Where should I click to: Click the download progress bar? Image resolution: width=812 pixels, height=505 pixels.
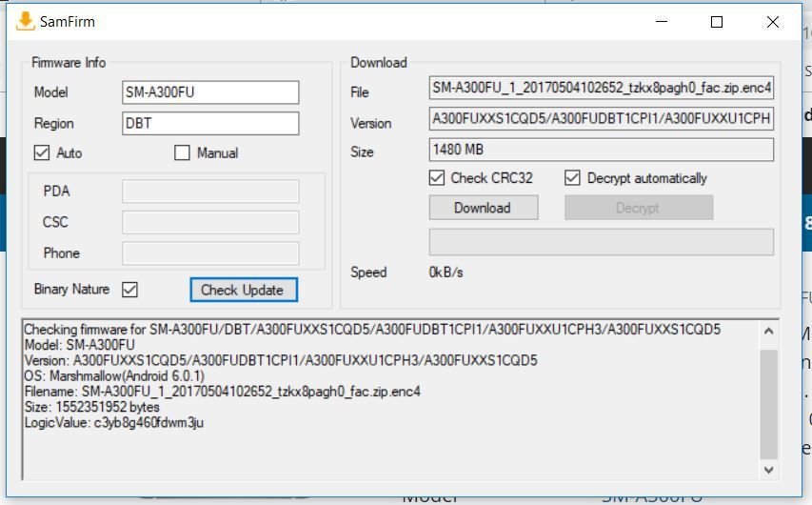pos(602,242)
